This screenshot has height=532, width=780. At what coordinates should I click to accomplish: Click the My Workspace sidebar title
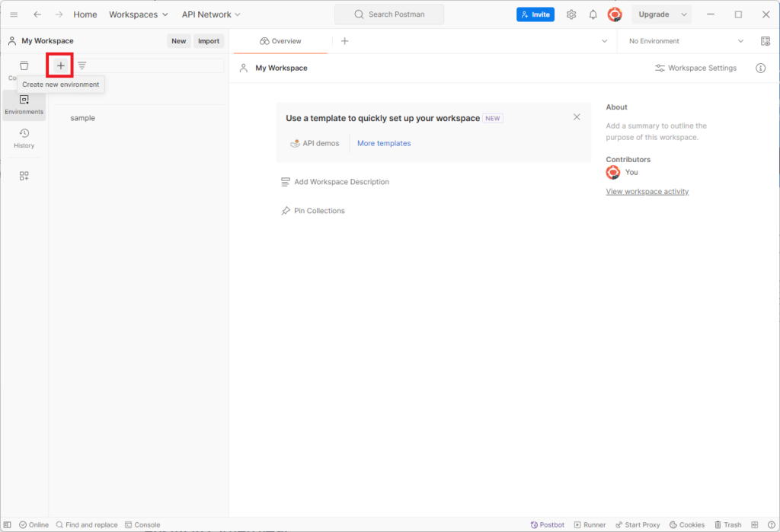pyautogui.click(x=47, y=41)
